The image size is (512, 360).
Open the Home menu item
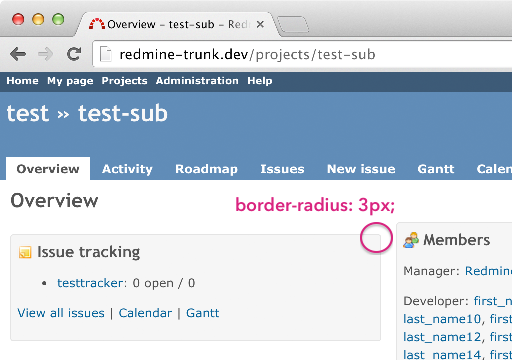(22, 81)
